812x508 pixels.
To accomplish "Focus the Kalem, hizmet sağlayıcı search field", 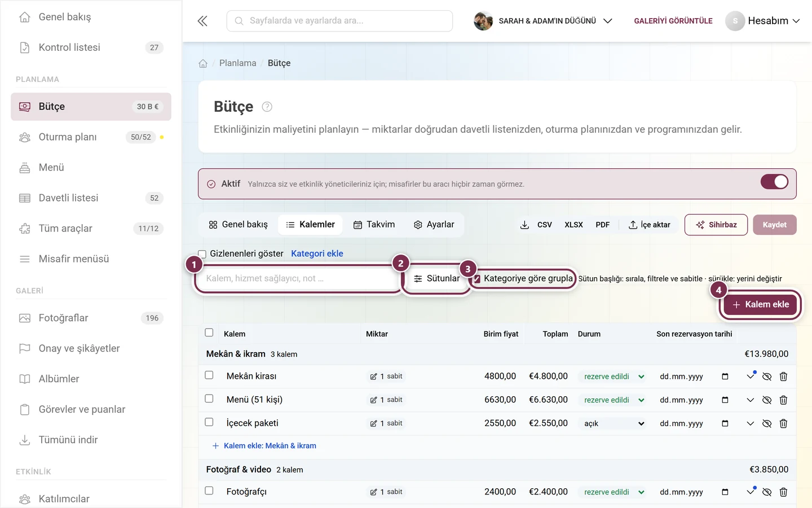I will point(297,278).
